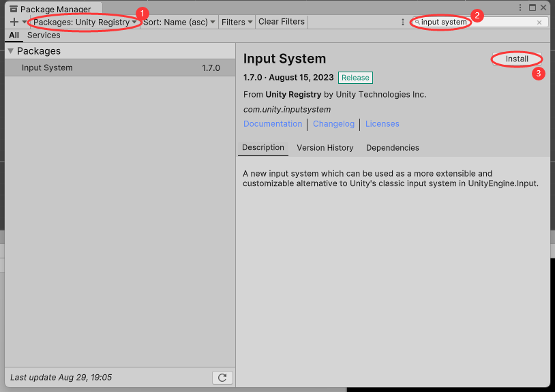
Task: Switch to the Description tab
Action: pyautogui.click(x=263, y=147)
